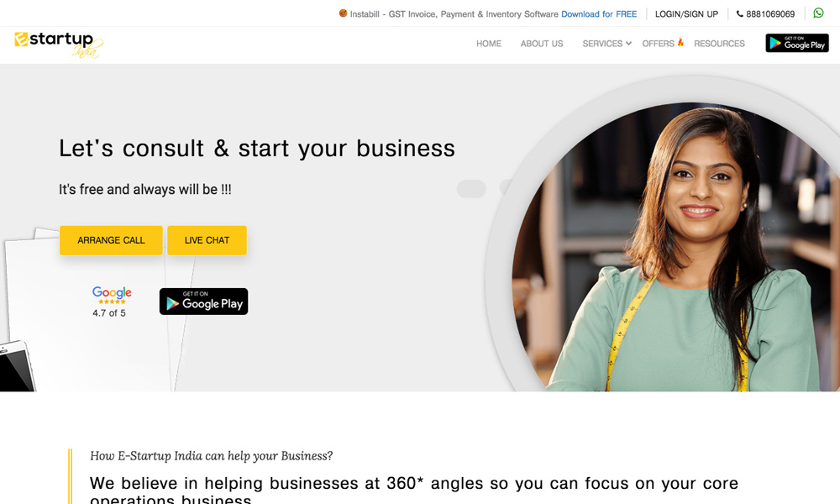Image resolution: width=840 pixels, height=504 pixels.
Task: Open the About Us page
Action: tap(542, 44)
